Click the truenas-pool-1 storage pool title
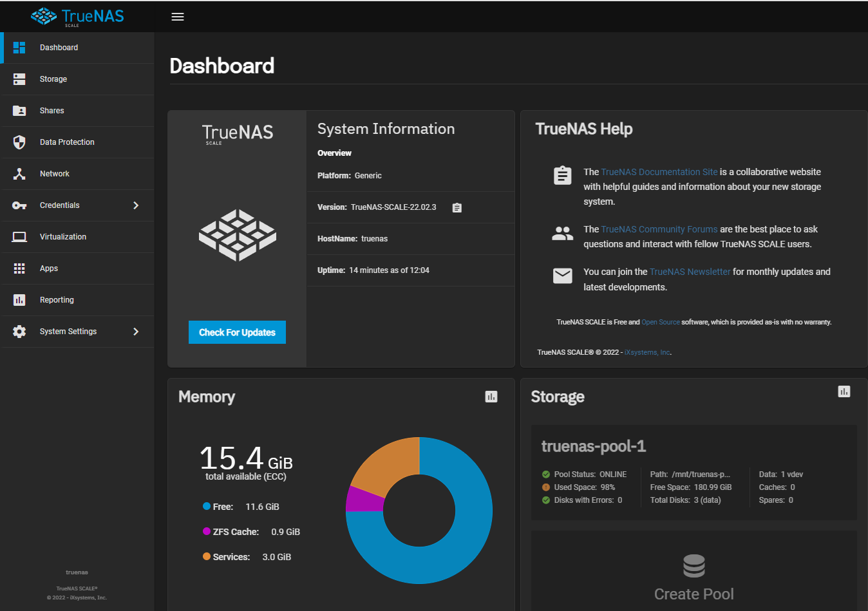Viewport: 868px width, 611px height. [593, 446]
